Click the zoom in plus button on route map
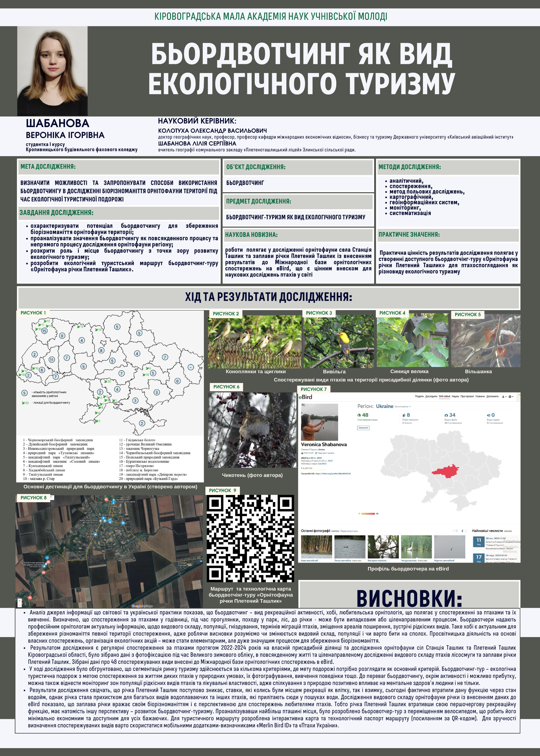This screenshot has width=540, height=756. pyautogui.click(x=20, y=601)
